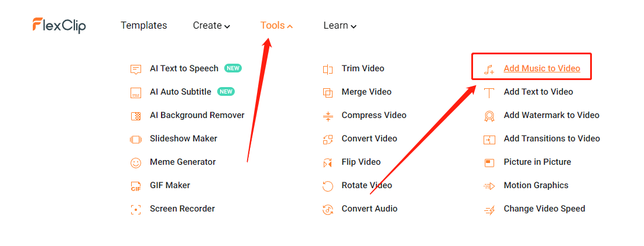Expand the Learn dropdown menu
The image size is (644, 246).
340,26
